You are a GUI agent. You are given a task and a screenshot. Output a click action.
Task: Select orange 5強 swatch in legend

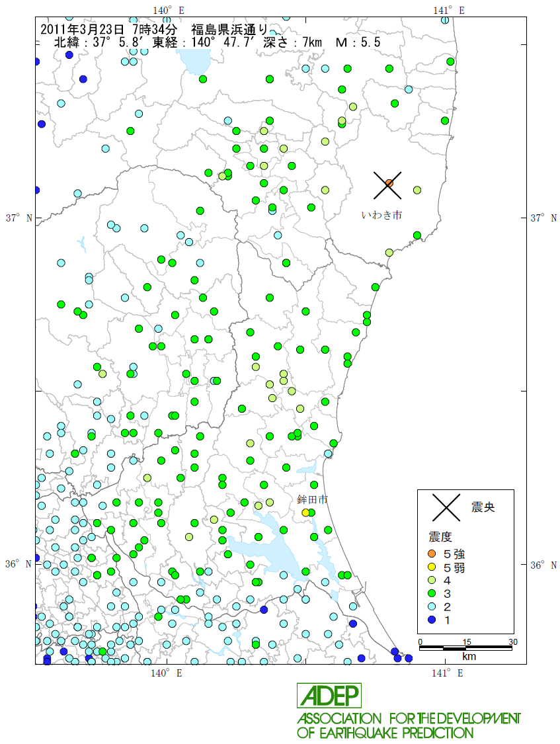(432, 554)
